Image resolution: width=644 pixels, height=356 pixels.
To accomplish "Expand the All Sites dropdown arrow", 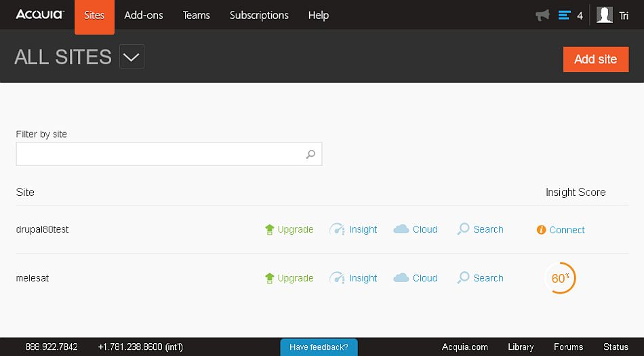I will click(132, 57).
